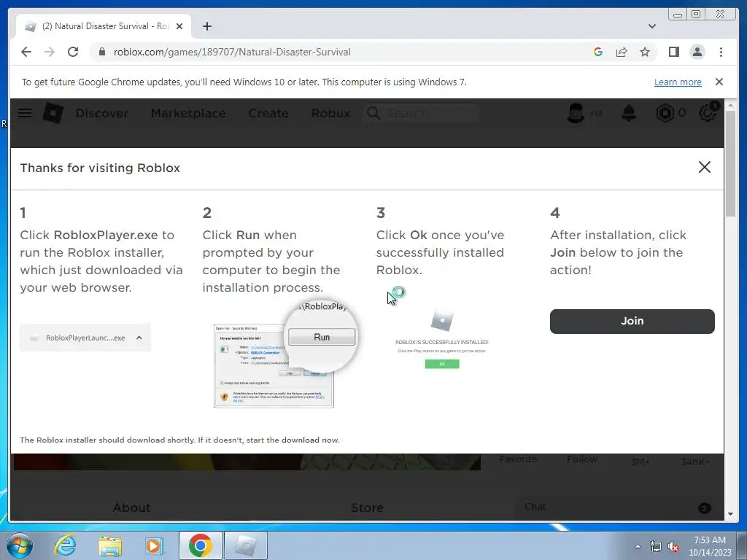Reload the Roblox page
Viewport: 747px width, 560px height.
73,52
